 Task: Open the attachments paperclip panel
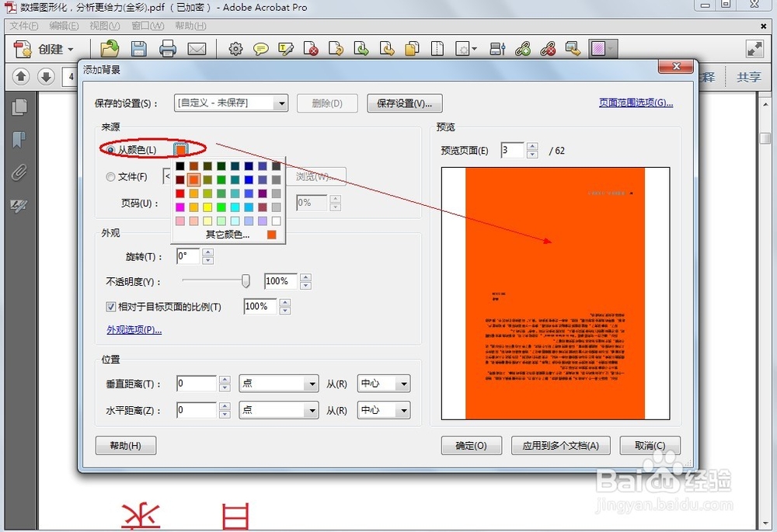pyautogui.click(x=19, y=173)
